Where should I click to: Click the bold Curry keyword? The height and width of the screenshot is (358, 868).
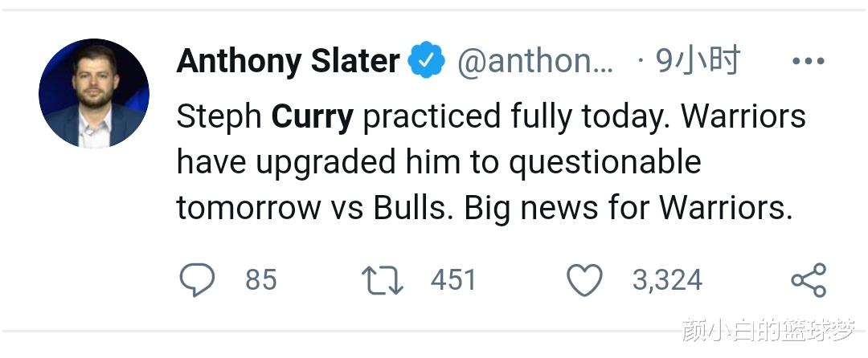313,117
